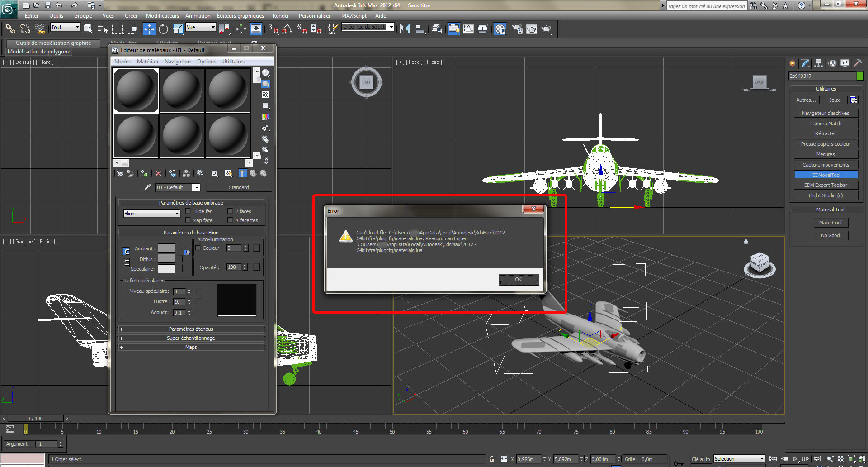Toggle the Clé auto button
868x467 pixels.
pyautogui.click(x=701, y=459)
